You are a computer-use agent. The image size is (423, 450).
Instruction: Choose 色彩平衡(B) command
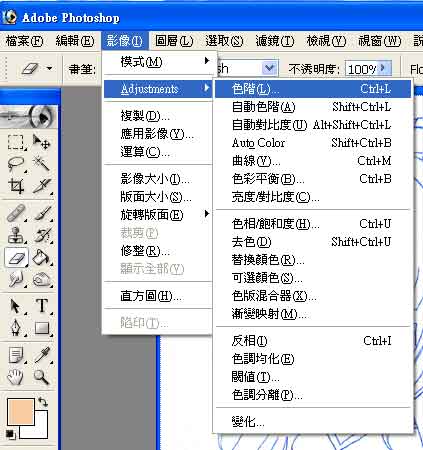coord(313,179)
